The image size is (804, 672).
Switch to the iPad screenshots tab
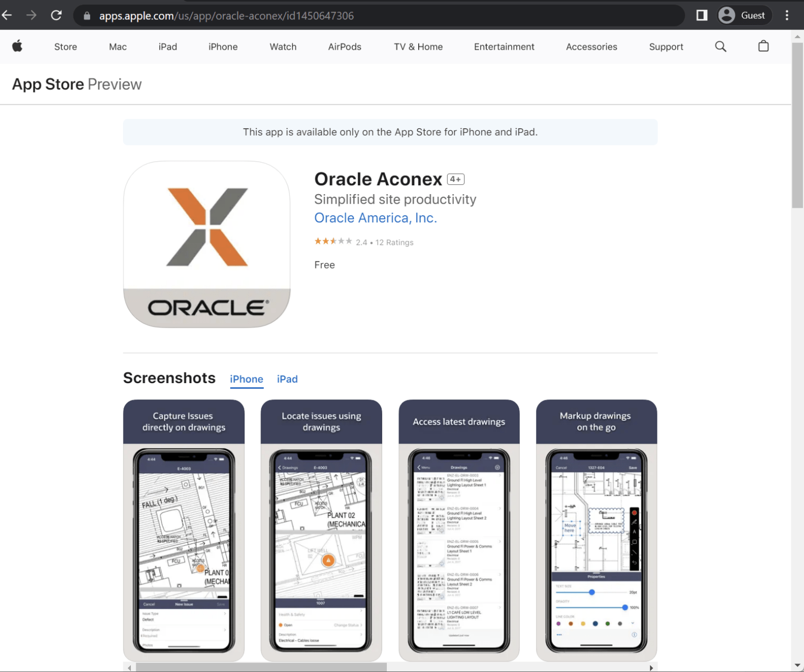[x=287, y=379]
